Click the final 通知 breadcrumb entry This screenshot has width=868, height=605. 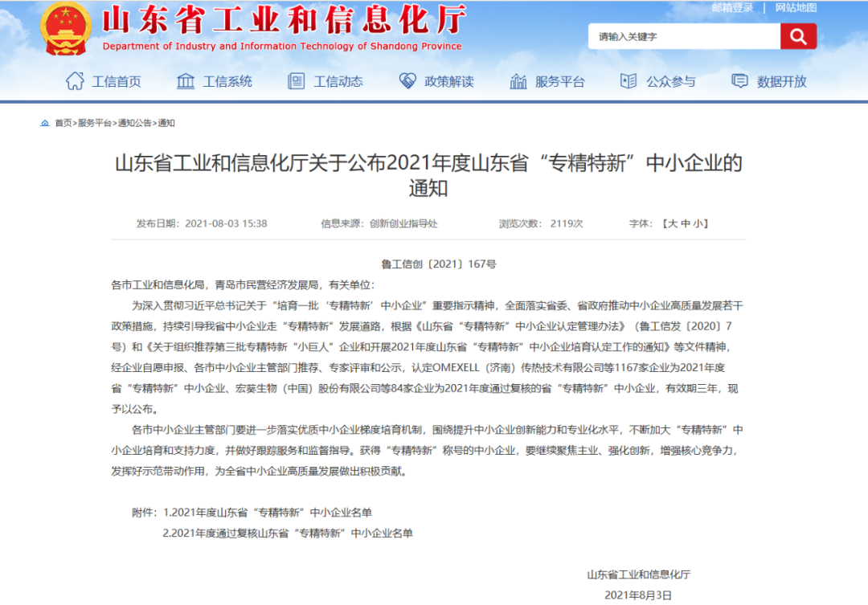coord(166,123)
